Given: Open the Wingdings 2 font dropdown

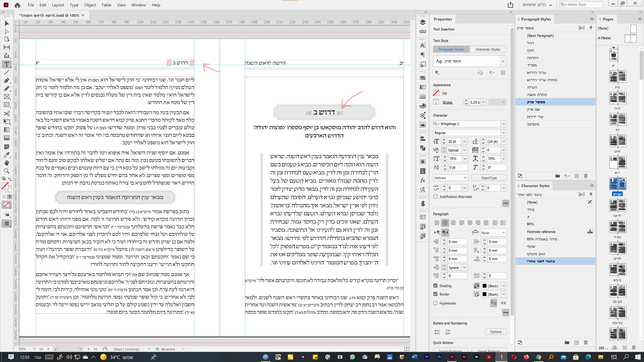Looking at the screenshot, I should pos(503,124).
